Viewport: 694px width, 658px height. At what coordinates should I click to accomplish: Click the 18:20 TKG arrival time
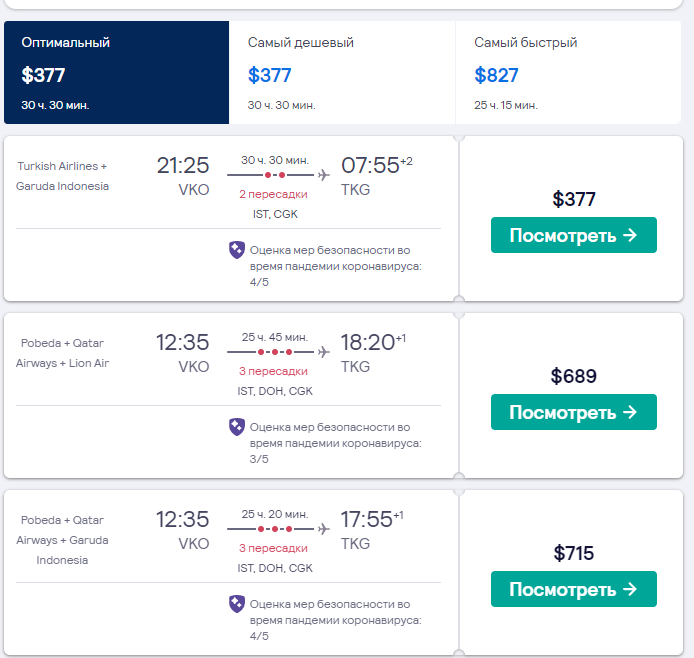tap(368, 343)
